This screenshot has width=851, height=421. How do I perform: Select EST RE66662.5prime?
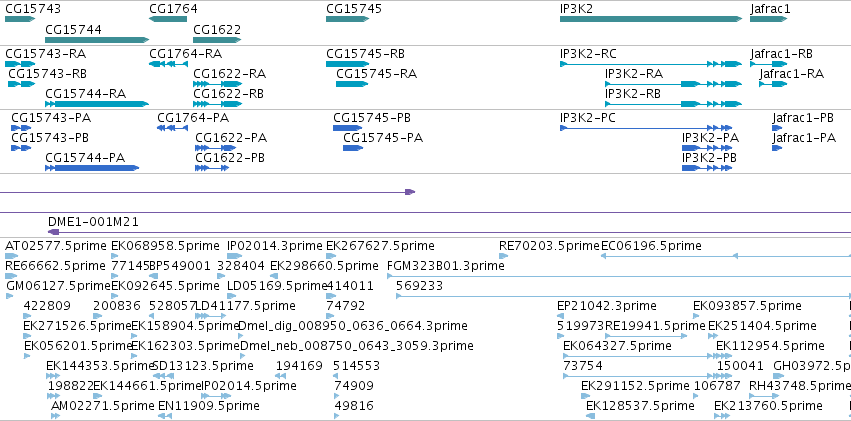11,276
